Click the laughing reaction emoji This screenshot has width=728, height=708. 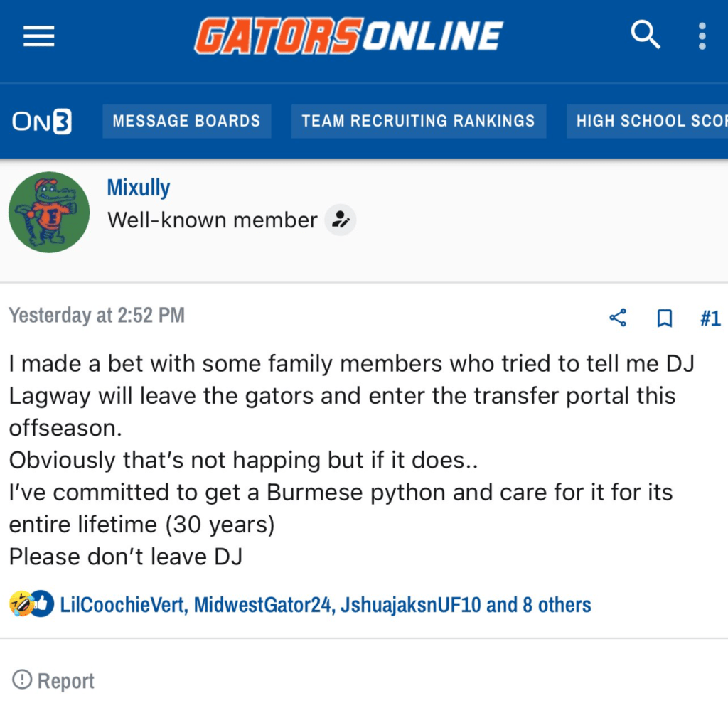[x=21, y=604]
